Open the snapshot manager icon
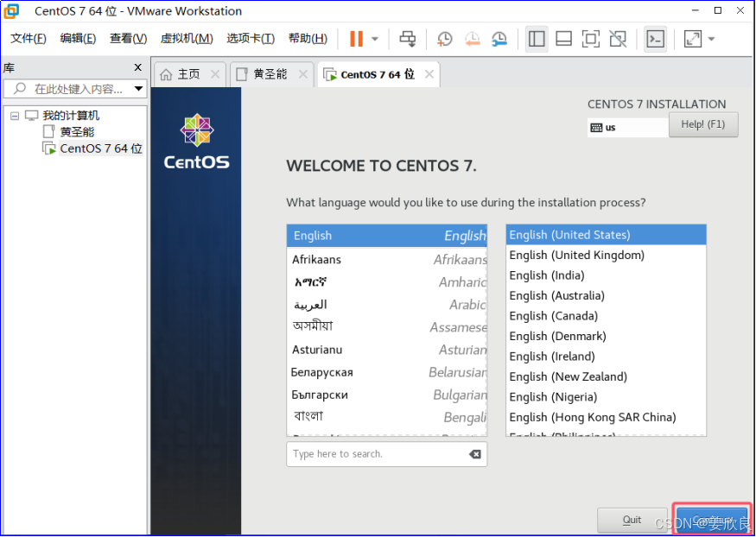This screenshot has height=537, width=756. (499, 39)
